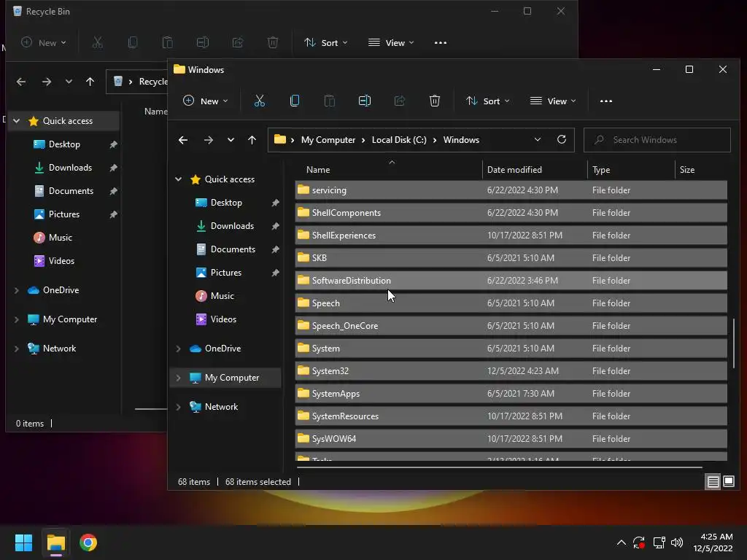The width and height of the screenshot is (747, 560).
Task: Show hidden system tray icons
Action: pos(622,542)
